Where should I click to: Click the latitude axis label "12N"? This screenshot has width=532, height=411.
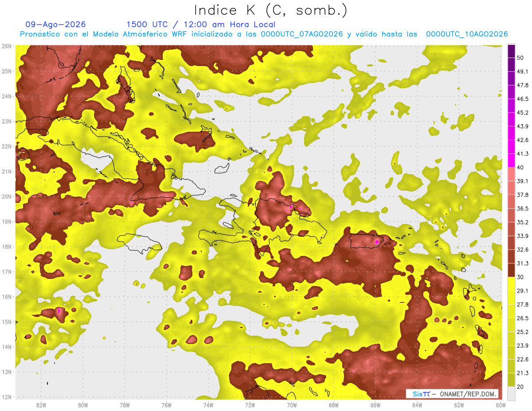click(6, 397)
